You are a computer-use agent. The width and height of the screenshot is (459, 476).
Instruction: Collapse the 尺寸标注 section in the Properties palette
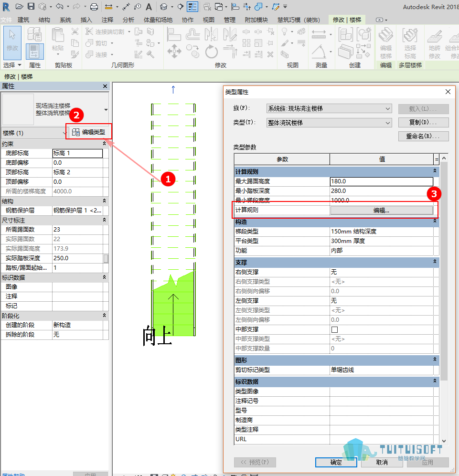(x=104, y=220)
